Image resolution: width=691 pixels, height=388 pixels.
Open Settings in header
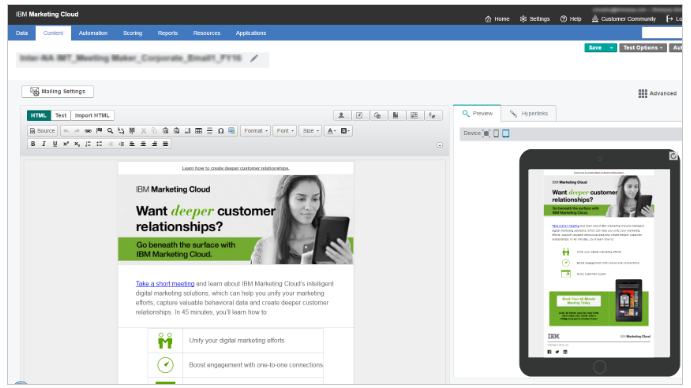[x=535, y=19]
